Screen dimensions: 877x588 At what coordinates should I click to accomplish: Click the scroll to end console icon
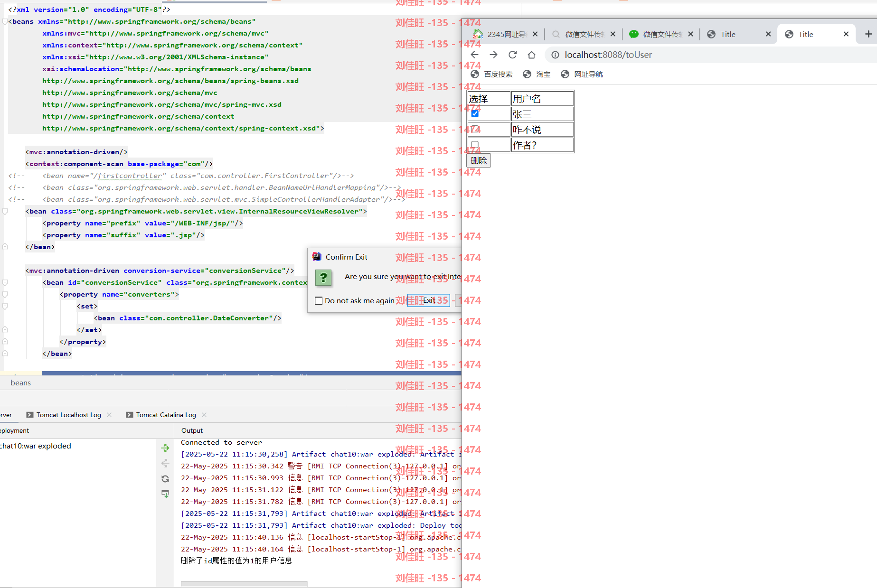click(x=165, y=494)
